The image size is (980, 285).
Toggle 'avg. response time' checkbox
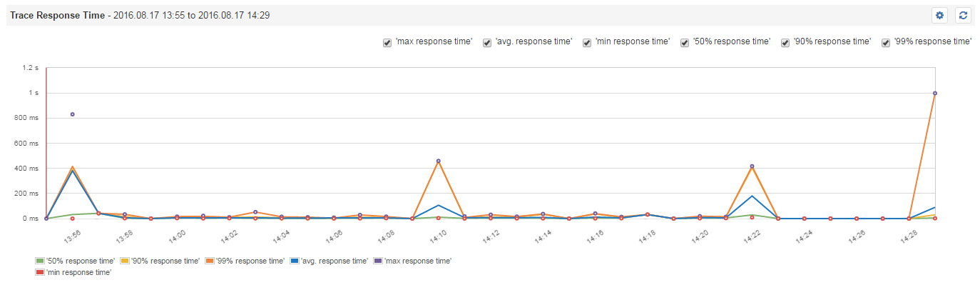(486, 42)
